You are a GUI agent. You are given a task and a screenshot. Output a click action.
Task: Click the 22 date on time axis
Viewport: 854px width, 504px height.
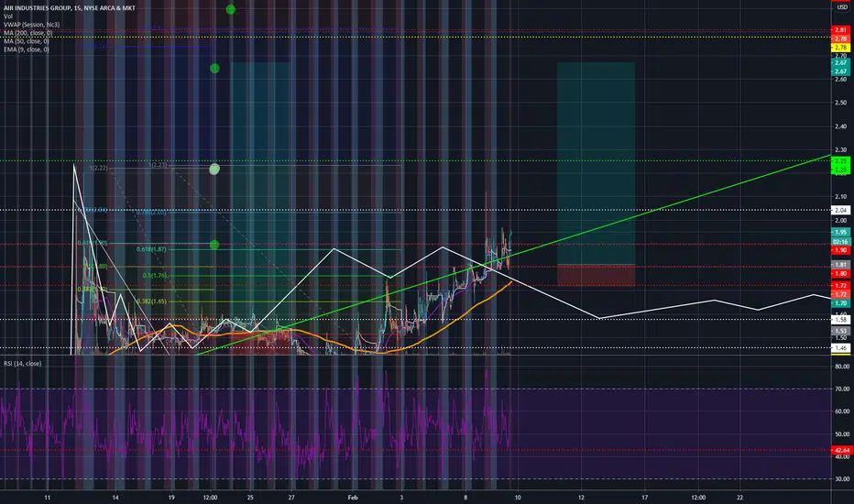point(739,498)
